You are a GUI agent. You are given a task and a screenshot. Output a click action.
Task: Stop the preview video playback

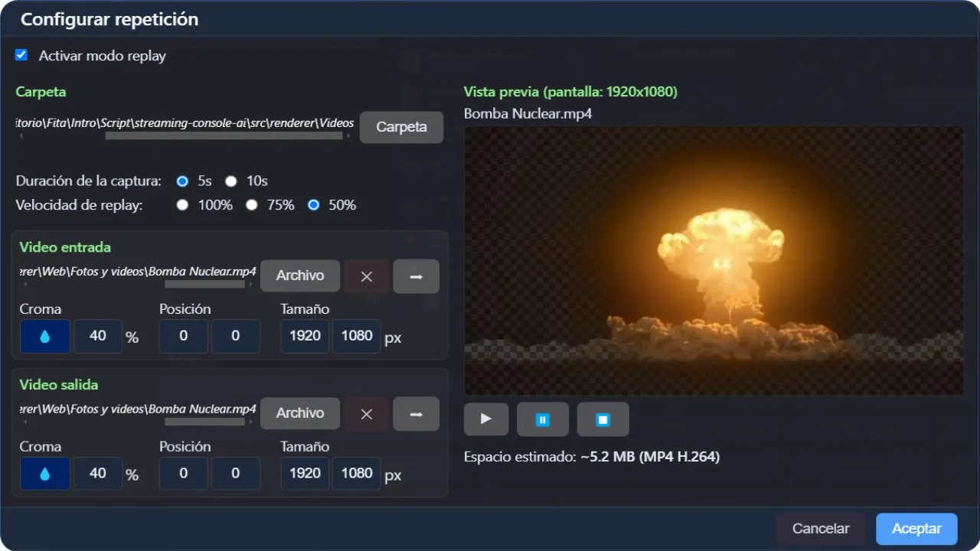(603, 419)
